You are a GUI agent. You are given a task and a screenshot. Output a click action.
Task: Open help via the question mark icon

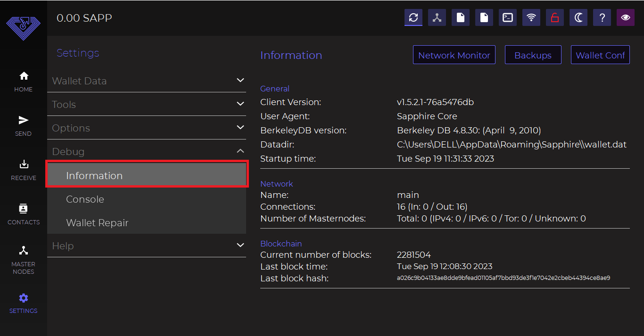(602, 18)
